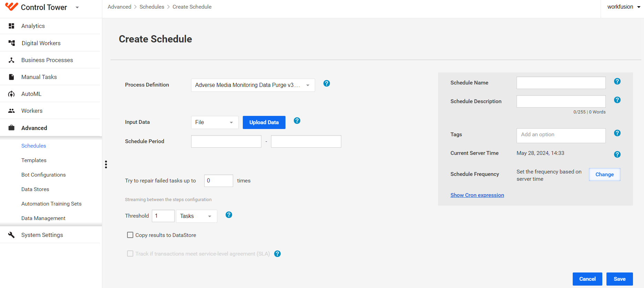644x288 pixels.
Task: Open the Threshold Tasks unit dropdown
Action: (197, 216)
